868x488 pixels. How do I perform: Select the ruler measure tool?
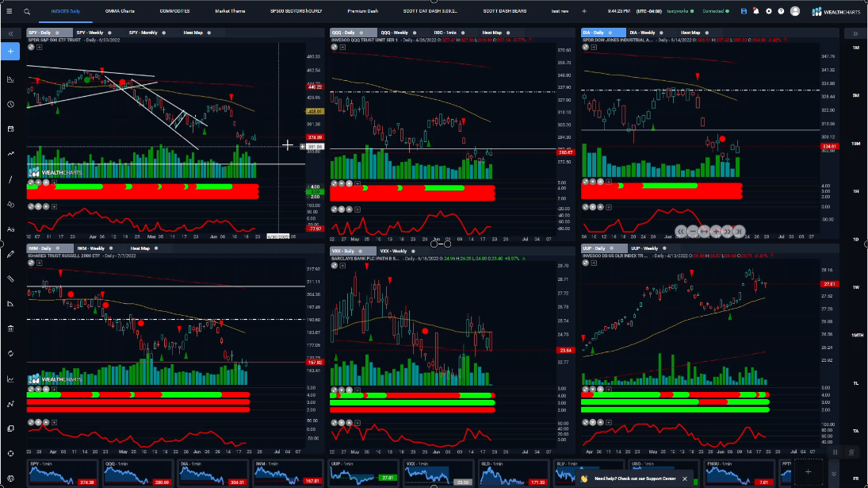point(10,279)
